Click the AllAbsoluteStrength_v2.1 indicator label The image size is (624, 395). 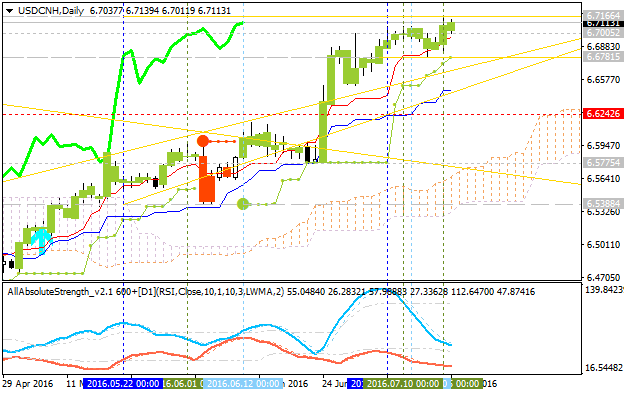tap(60, 292)
